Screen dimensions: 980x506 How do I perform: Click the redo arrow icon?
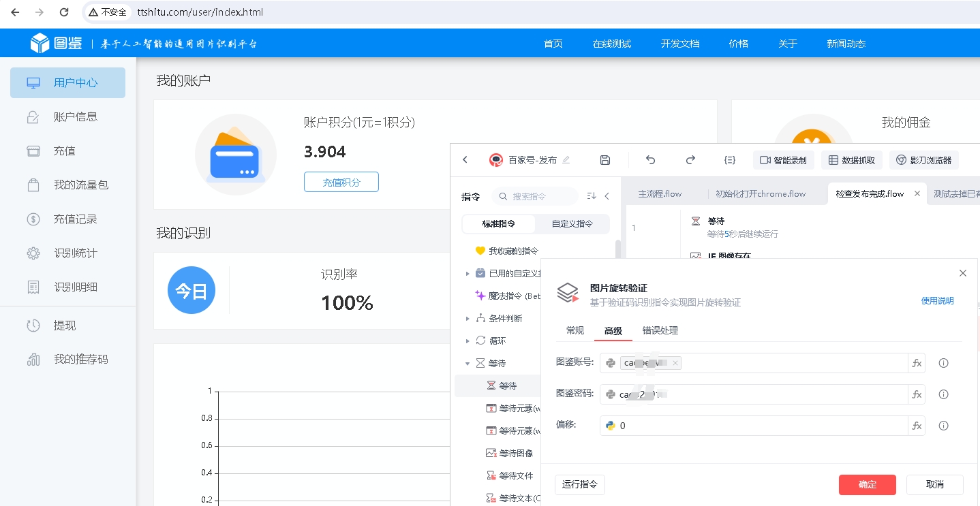tap(690, 160)
